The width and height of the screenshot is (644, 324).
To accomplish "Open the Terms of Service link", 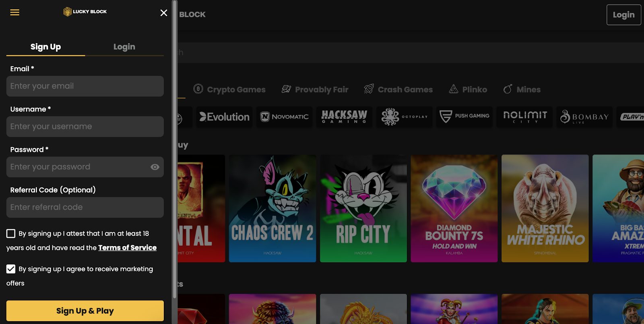I will [x=127, y=247].
